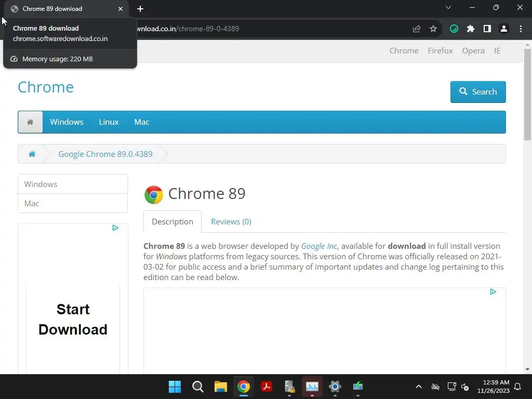Select the Chrome 89 download browser tab

(66, 9)
